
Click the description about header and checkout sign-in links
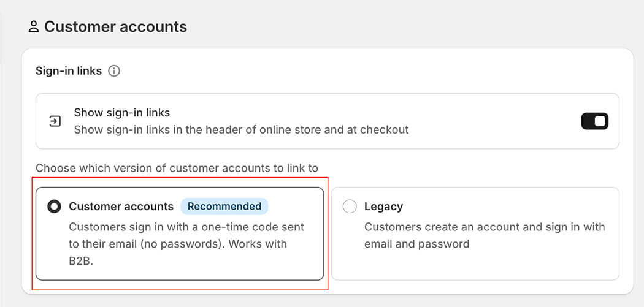coord(241,130)
